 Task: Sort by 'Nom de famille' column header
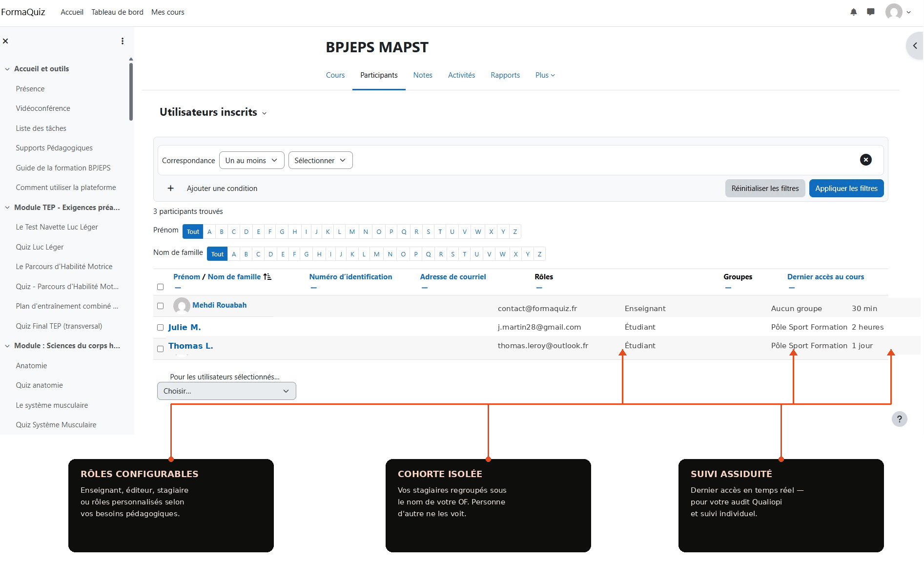(x=234, y=276)
